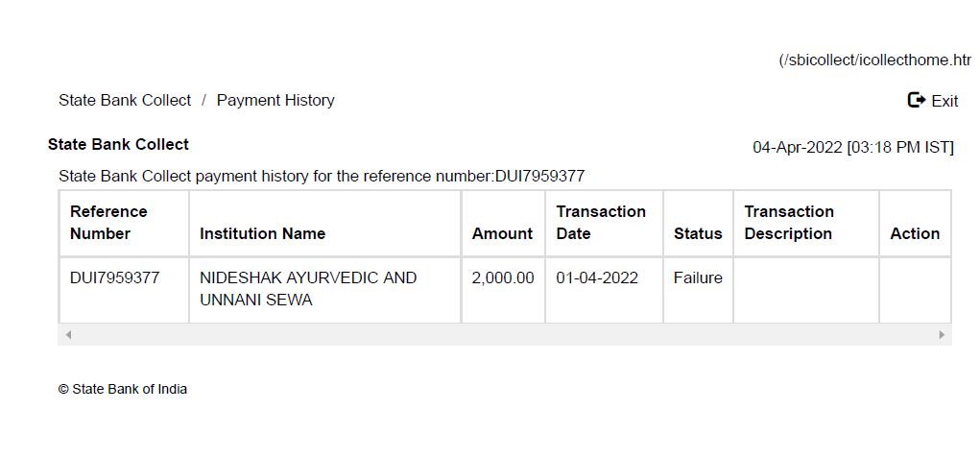Select reference number DUI7959377 cell
This screenshot has width=980, height=458.
[114, 277]
